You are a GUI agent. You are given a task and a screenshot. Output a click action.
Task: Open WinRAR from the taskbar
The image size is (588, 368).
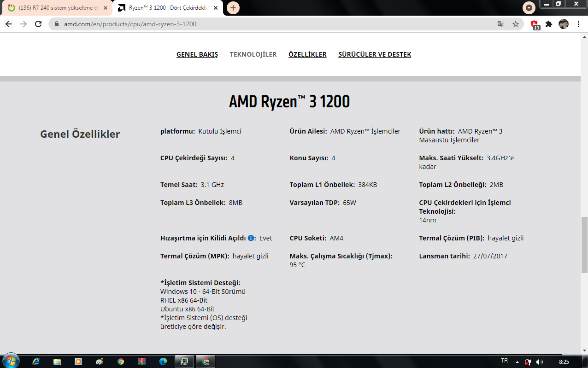pyautogui.click(x=142, y=362)
